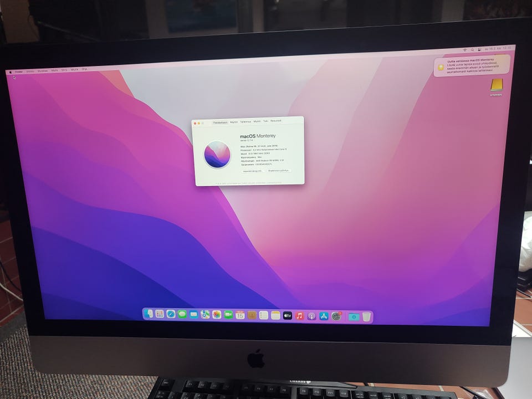The image size is (532, 399).
Task: Click the Wi-Fi status icon in the menu bar
Action: tap(465, 50)
